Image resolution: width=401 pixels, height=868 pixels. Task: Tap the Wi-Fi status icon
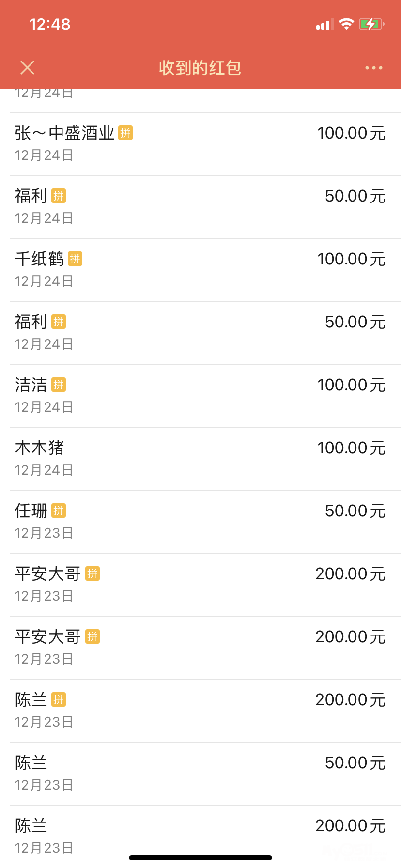346,24
